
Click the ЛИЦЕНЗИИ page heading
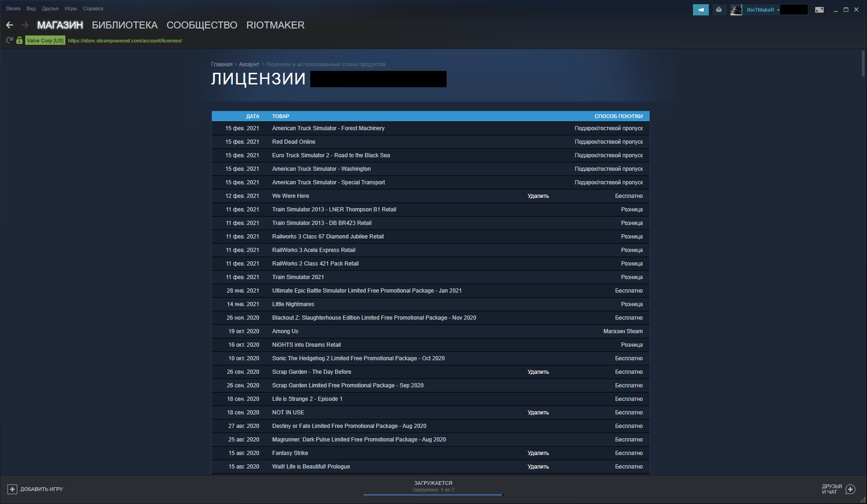coord(258,79)
